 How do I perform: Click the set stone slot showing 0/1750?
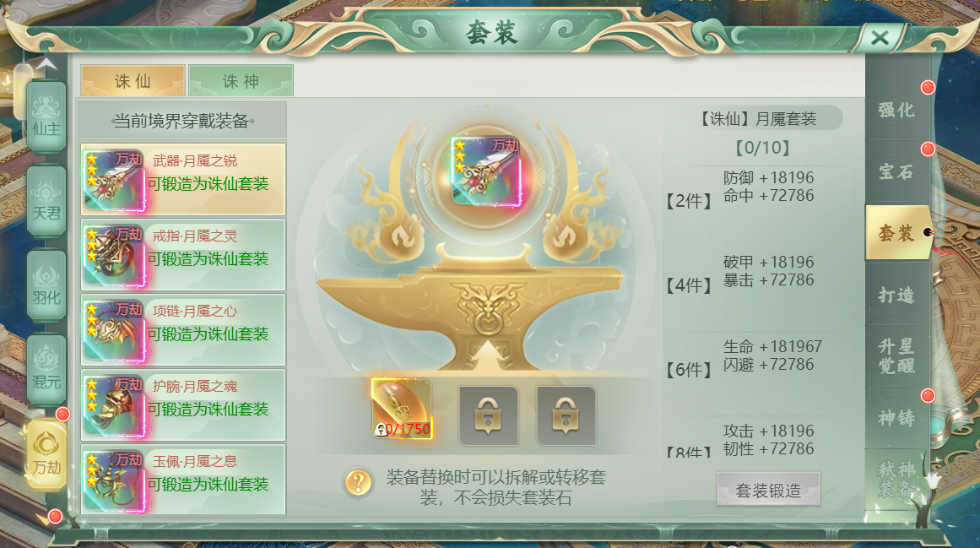[x=401, y=408]
